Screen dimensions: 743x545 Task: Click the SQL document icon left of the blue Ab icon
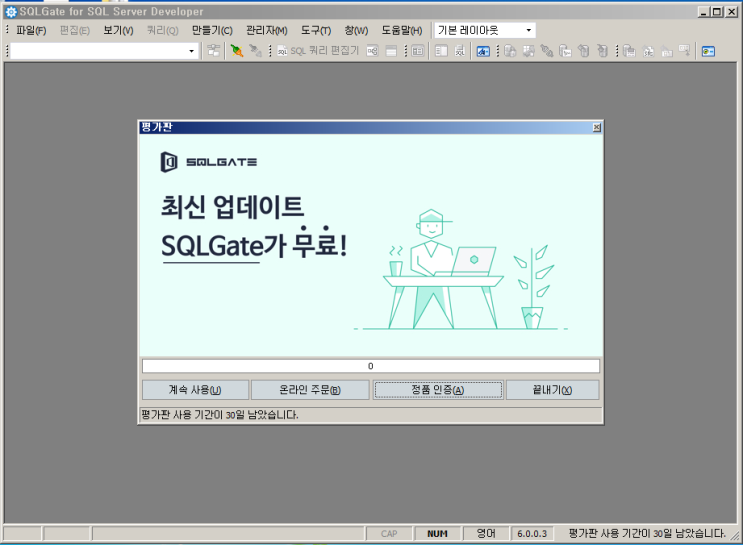pyautogui.click(x=460, y=51)
